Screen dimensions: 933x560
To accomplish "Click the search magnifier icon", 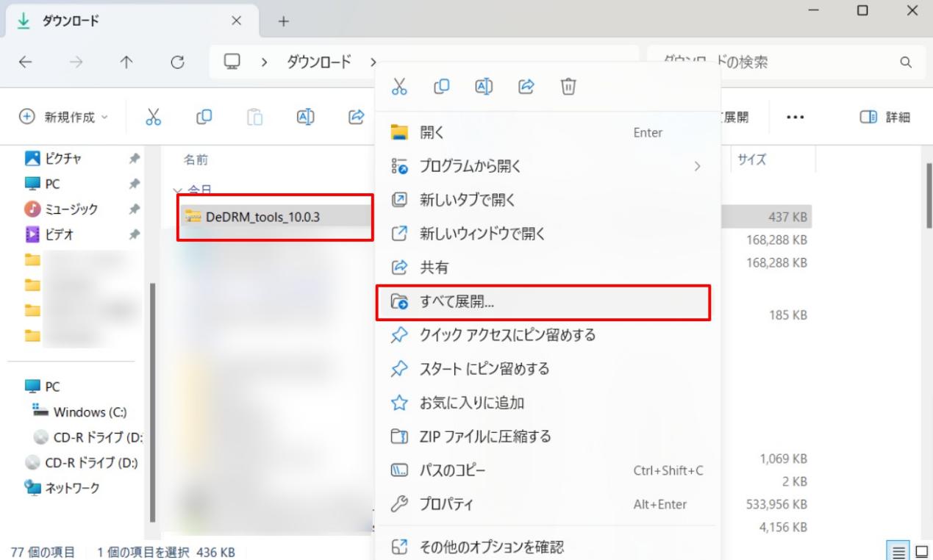I will point(906,62).
